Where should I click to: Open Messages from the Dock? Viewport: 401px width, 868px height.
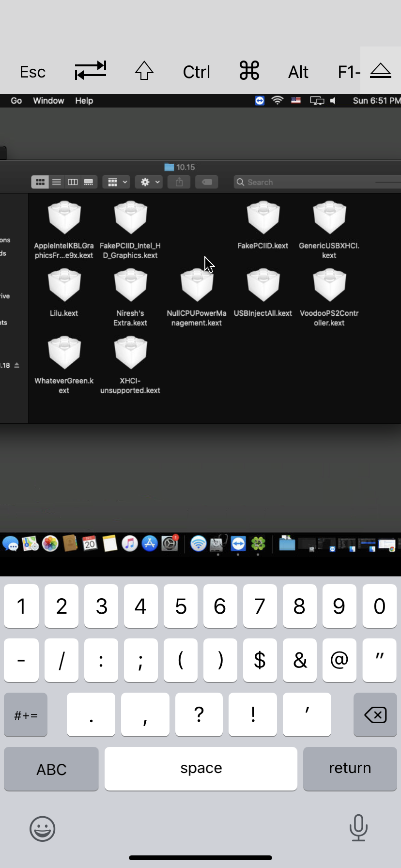click(x=10, y=544)
